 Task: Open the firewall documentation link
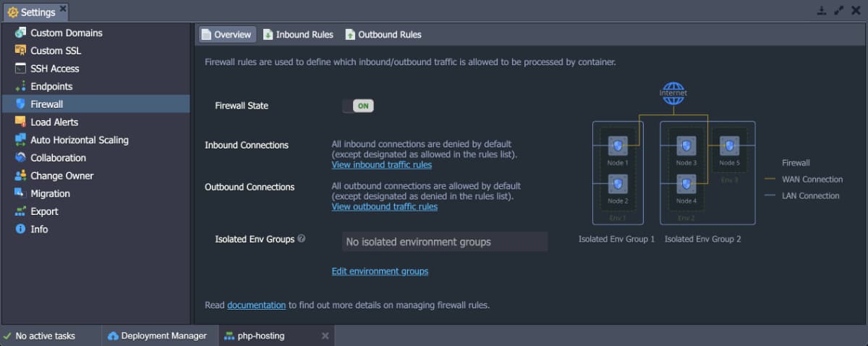tap(256, 305)
